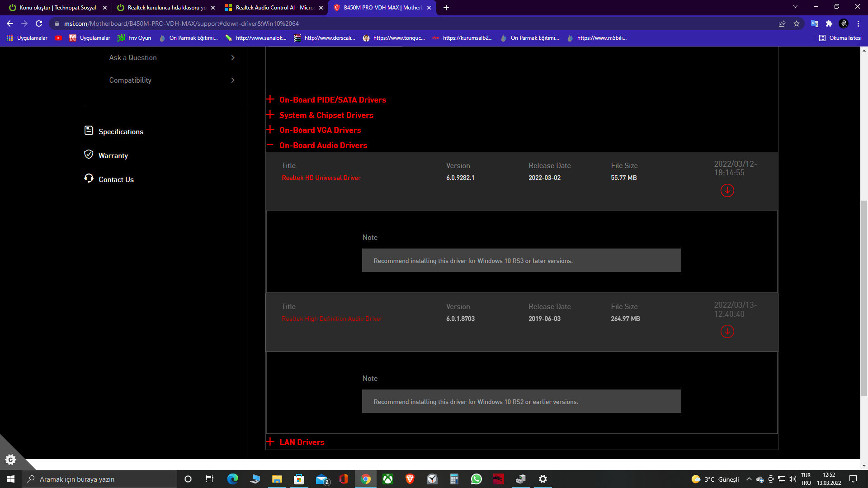The height and width of the screenshot is (488, 868).
Task: Open the Warranty page link
Action: tap(113, 155)
